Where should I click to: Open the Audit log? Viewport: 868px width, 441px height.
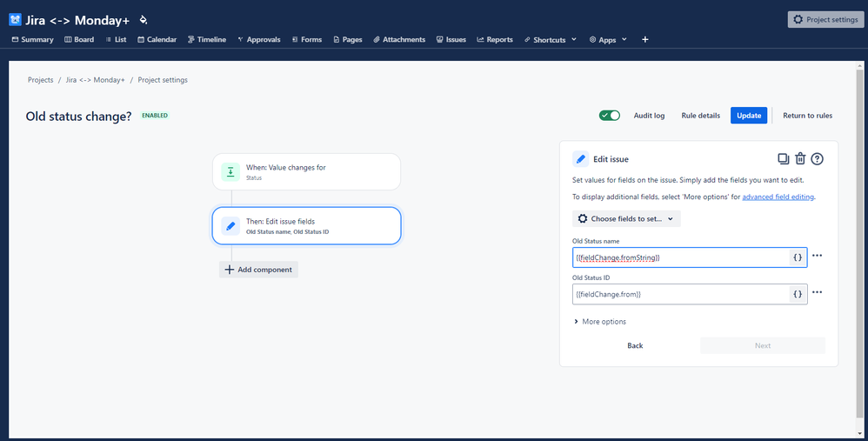tap(649, 116)
